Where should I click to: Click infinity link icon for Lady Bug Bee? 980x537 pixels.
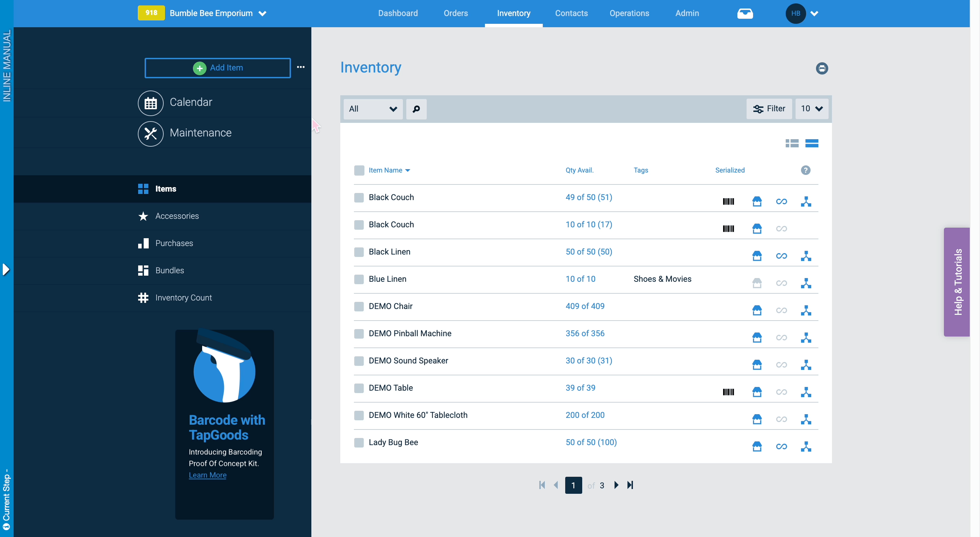781,446
